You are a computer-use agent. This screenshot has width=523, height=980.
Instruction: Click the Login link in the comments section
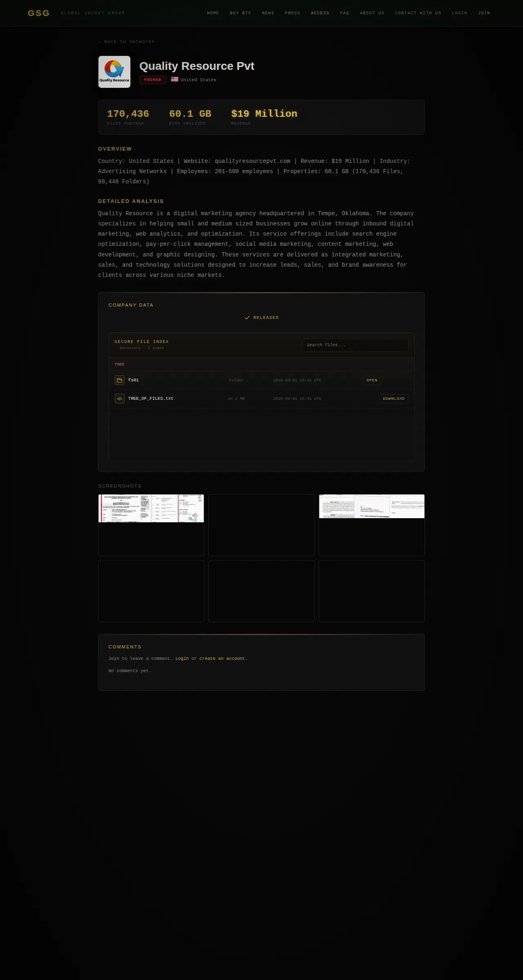click(x=182, y=659)
